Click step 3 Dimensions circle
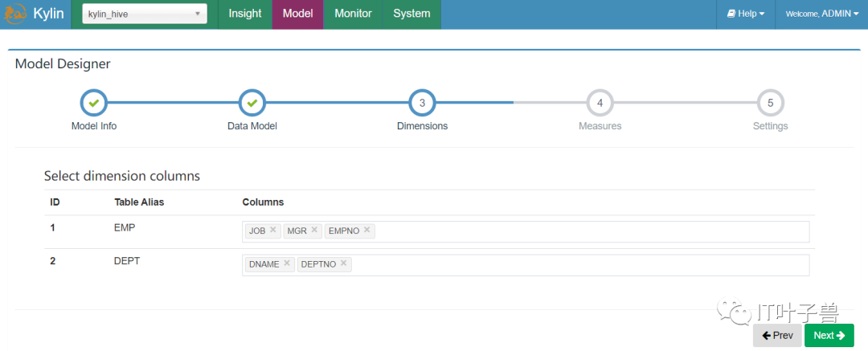Image resolution: width=868 pixels, height=351 pixels. (423, 103)
